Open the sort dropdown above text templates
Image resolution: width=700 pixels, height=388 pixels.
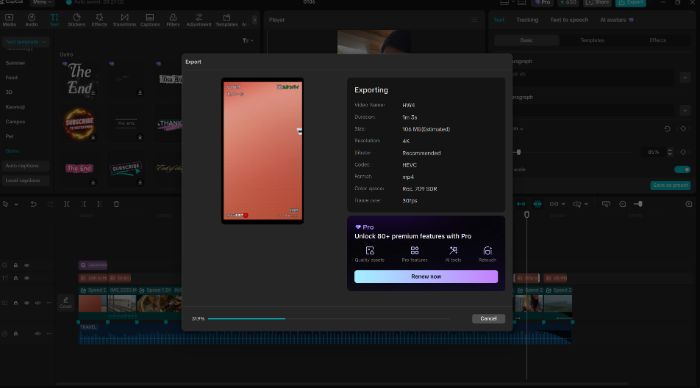point(248,41)
